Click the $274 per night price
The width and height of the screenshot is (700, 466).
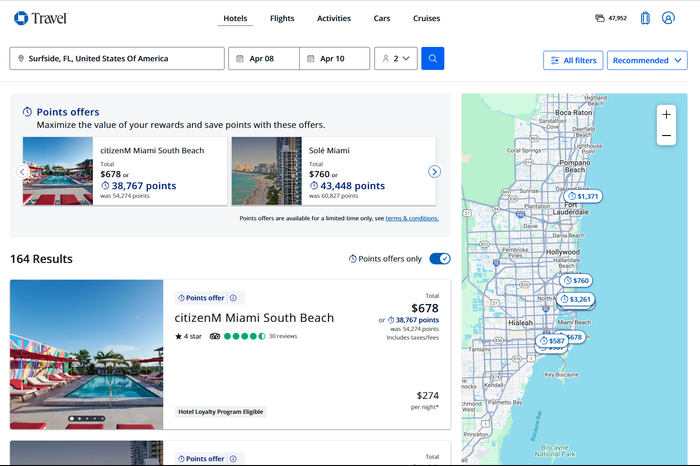pos(427,395)
